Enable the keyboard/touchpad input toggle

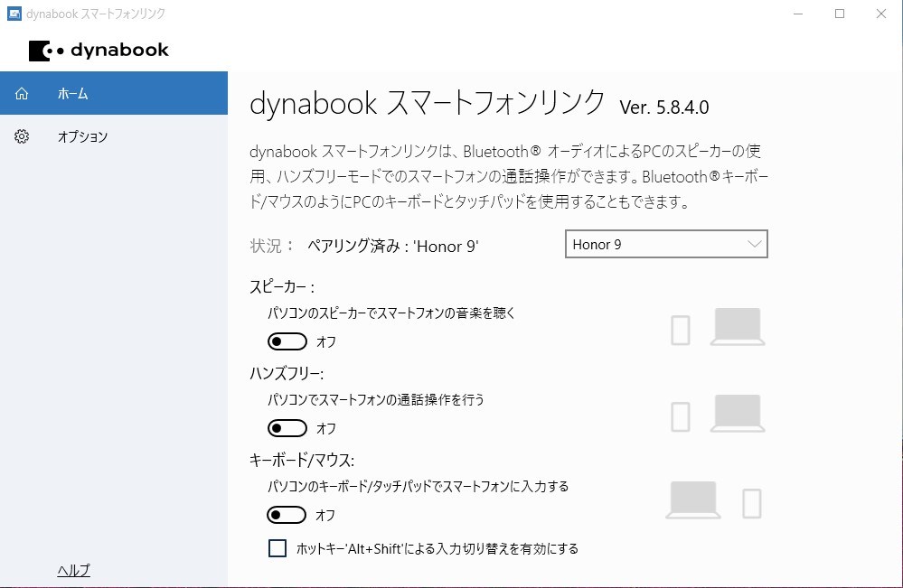tap(287, 514)
